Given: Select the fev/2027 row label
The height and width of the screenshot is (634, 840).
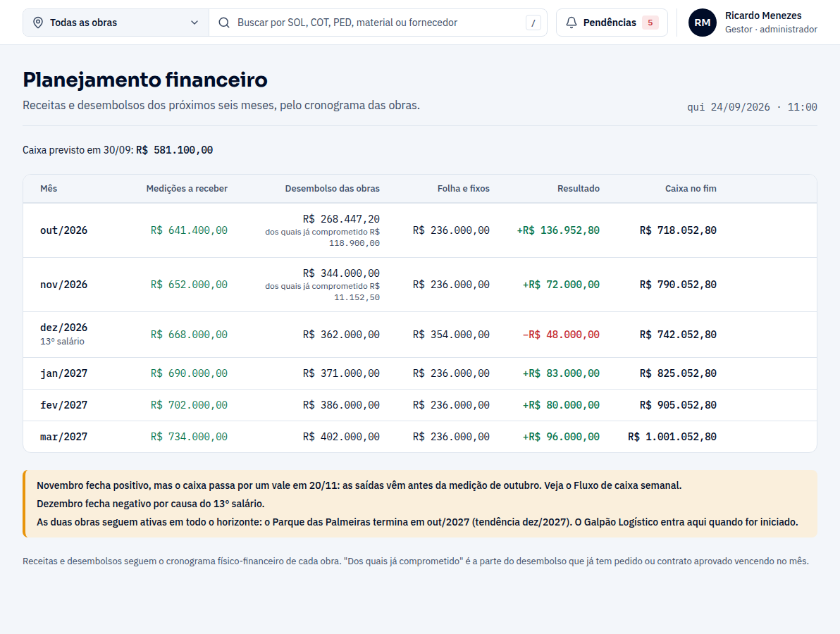Looking at the screenshot, I should (63, 405).
